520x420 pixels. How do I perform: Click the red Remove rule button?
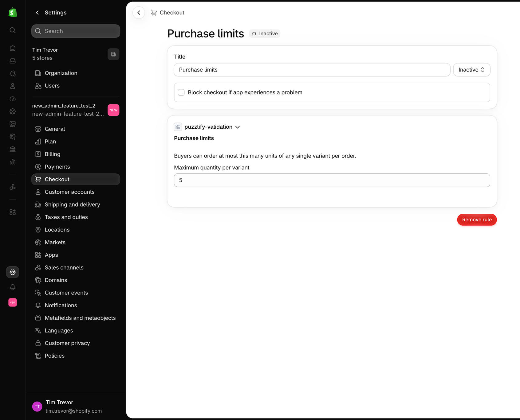point(477,220)
